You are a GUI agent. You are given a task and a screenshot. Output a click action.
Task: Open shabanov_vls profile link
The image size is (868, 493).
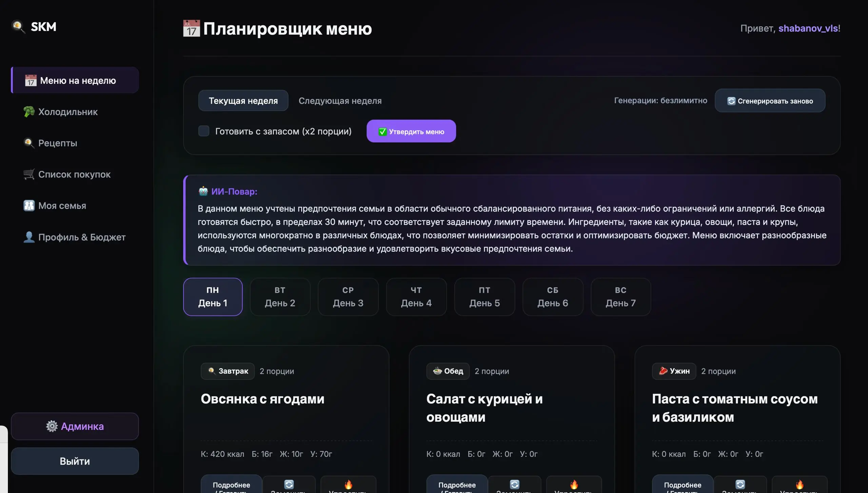tap(808, 28)
